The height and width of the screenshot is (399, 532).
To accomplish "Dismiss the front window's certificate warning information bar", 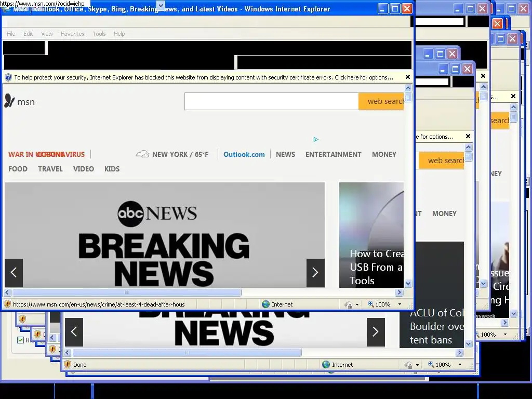I will point(408,77).
